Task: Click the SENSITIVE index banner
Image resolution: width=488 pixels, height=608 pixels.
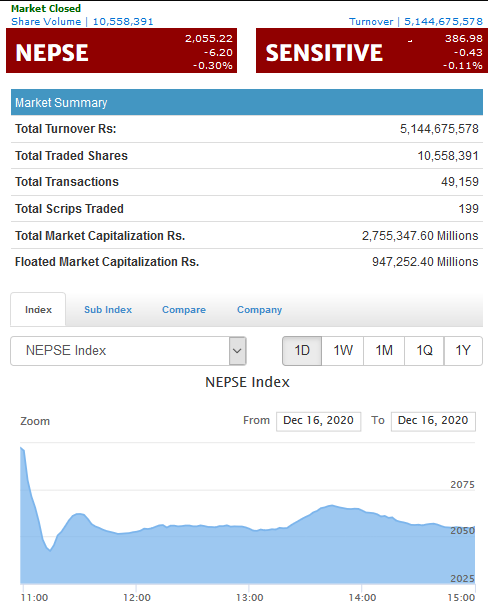Action: click(372, 50)
